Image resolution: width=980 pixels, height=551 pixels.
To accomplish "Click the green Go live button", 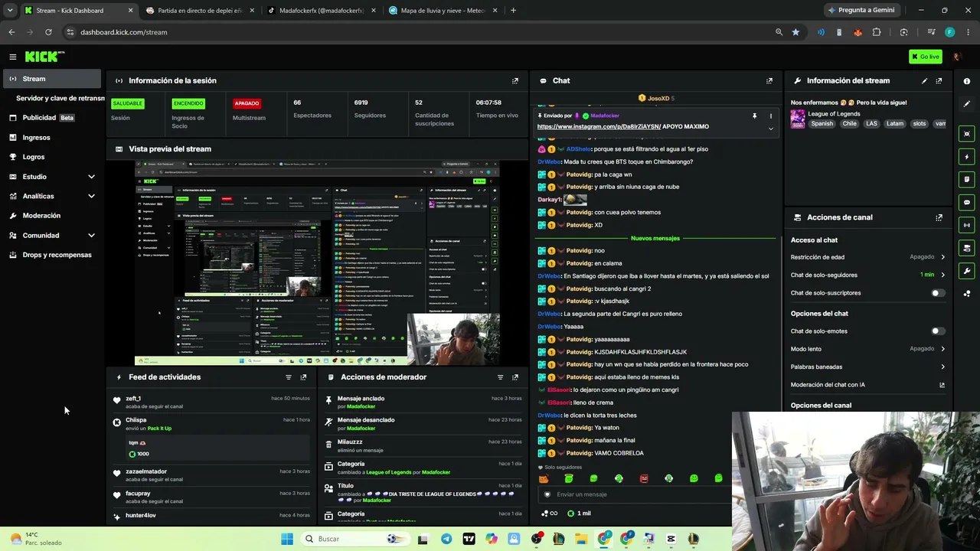I will click(926, 57).
